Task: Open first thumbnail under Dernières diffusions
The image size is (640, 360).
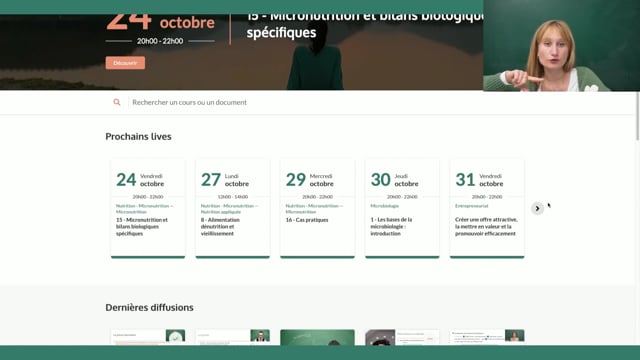Action: click(148, 337)
